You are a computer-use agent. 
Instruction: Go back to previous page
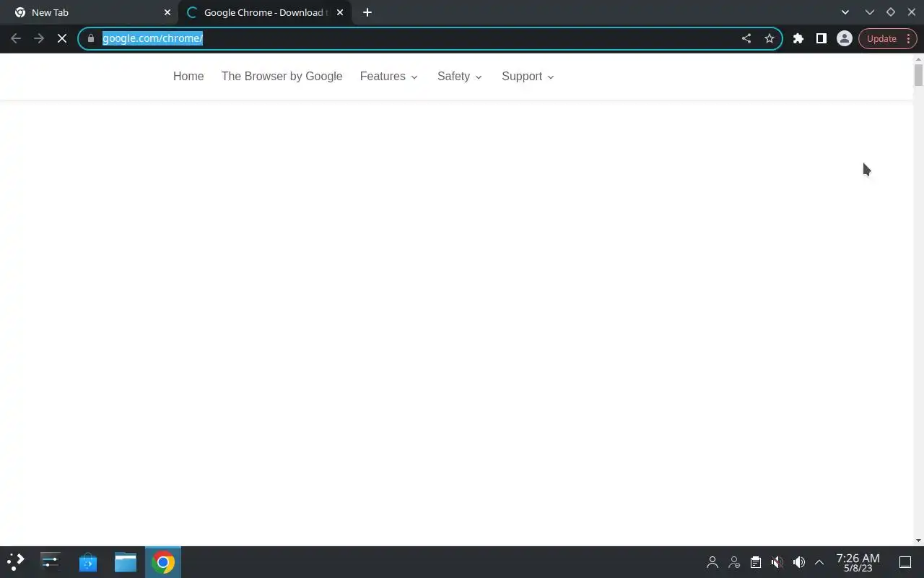16,38
